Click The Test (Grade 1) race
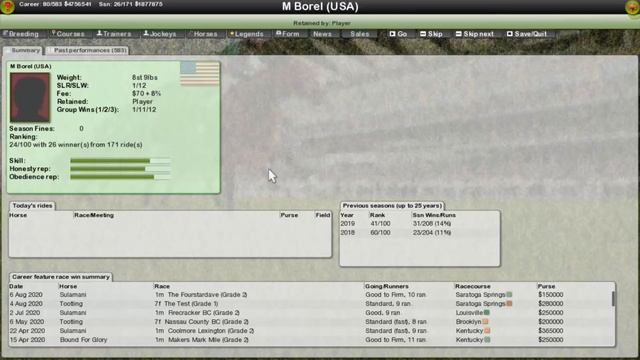The image size is (640, 360). point(187,304)
